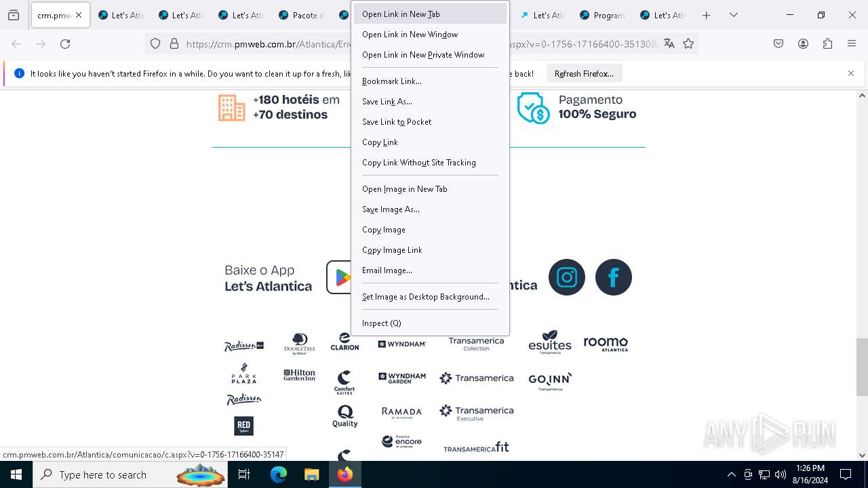Open the Extensions puzzle icon
The height and width of the screenshot is (488, 868).
pyautogui.click(x=827, y=44)
